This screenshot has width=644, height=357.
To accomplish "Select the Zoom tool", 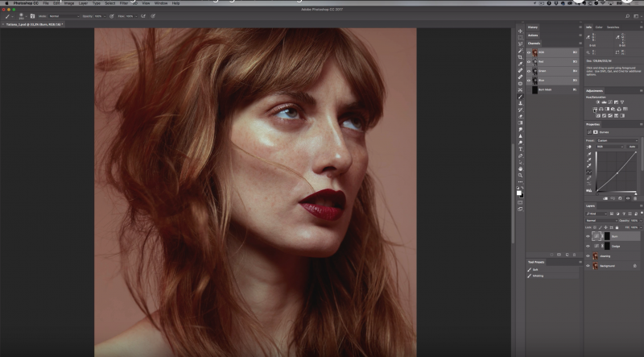I will coord(520,176).
